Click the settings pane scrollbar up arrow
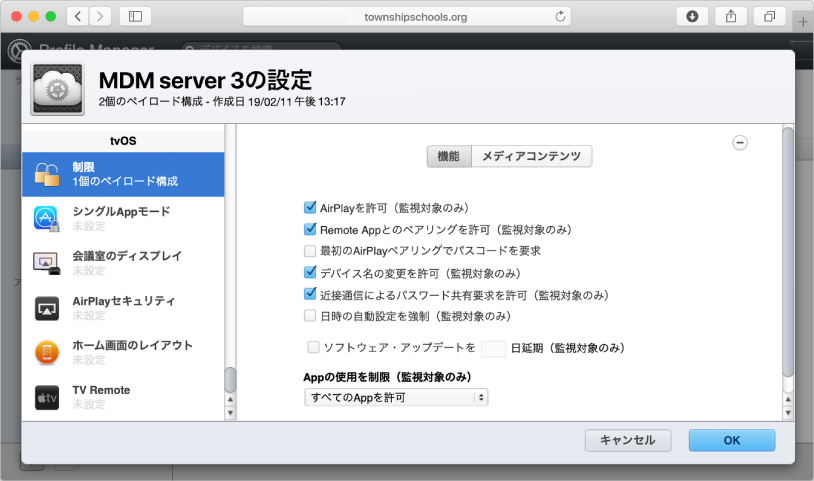 pos(788,400)
